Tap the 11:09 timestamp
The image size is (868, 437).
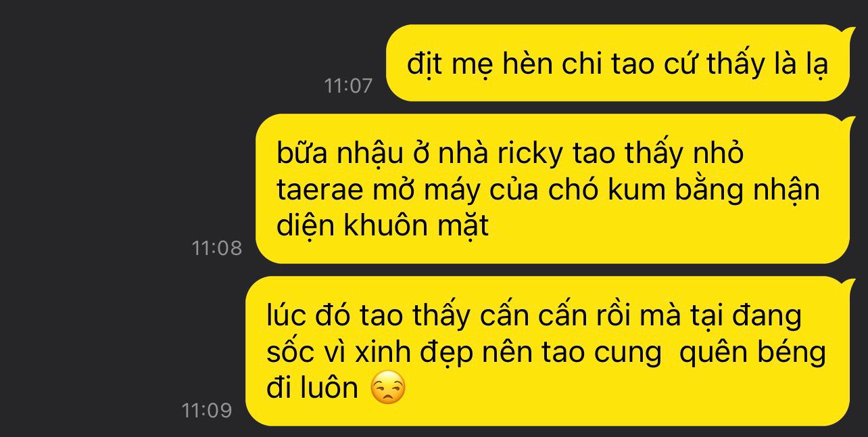pos(207,411)
